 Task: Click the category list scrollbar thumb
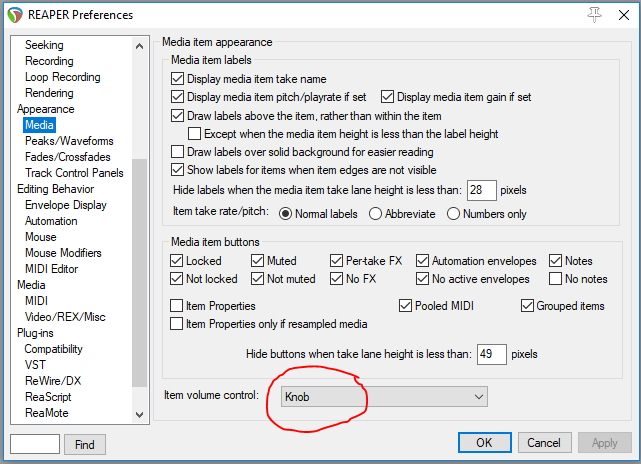tap(139, 273)
